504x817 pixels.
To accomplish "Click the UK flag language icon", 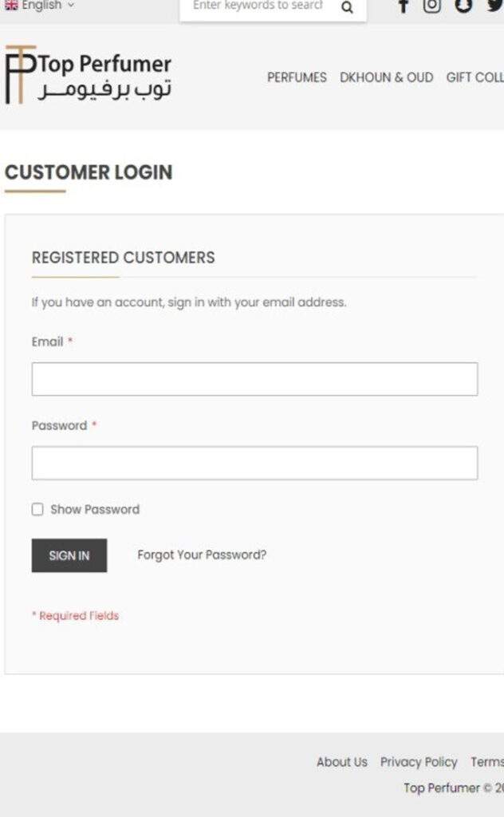I will (11, 5).
